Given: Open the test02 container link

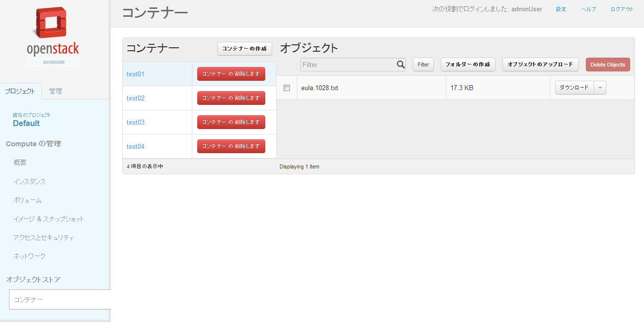Looking at the screenshot, I should 136,98.
